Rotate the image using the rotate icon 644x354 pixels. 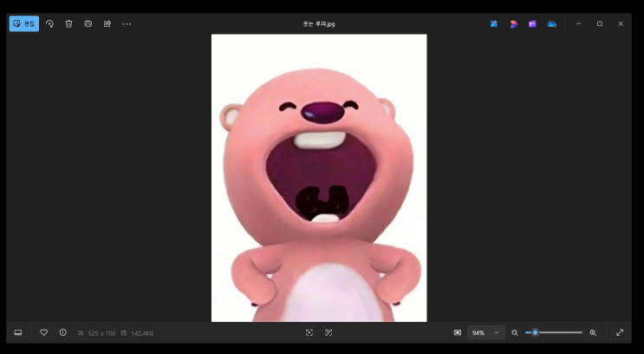click(x=49, y=23)
